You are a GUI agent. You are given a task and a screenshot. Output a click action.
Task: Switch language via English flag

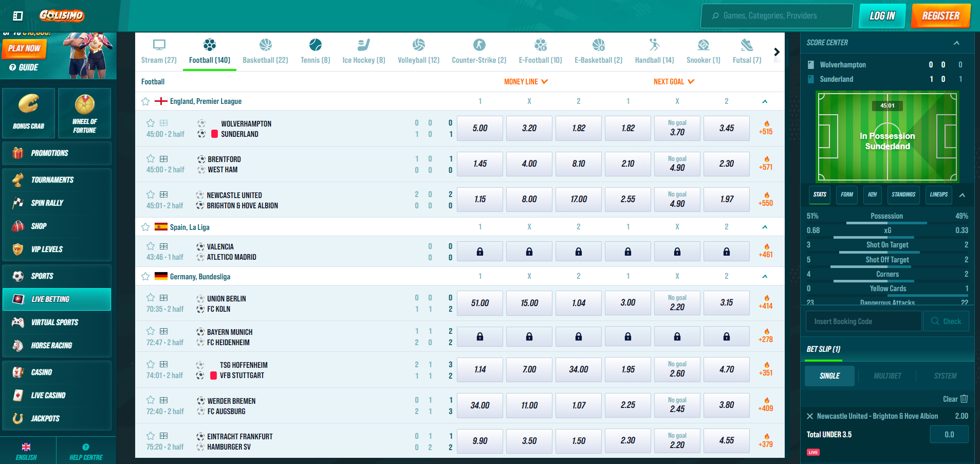click(26, 447)
